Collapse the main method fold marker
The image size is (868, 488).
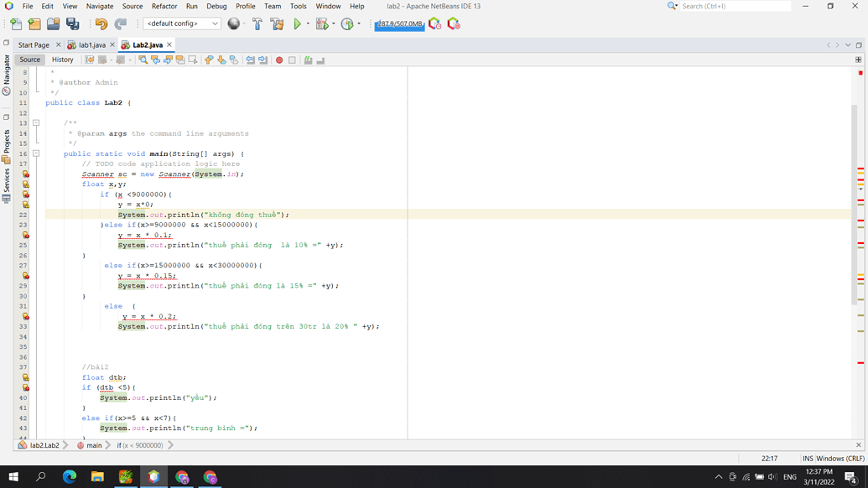point(36,153)
